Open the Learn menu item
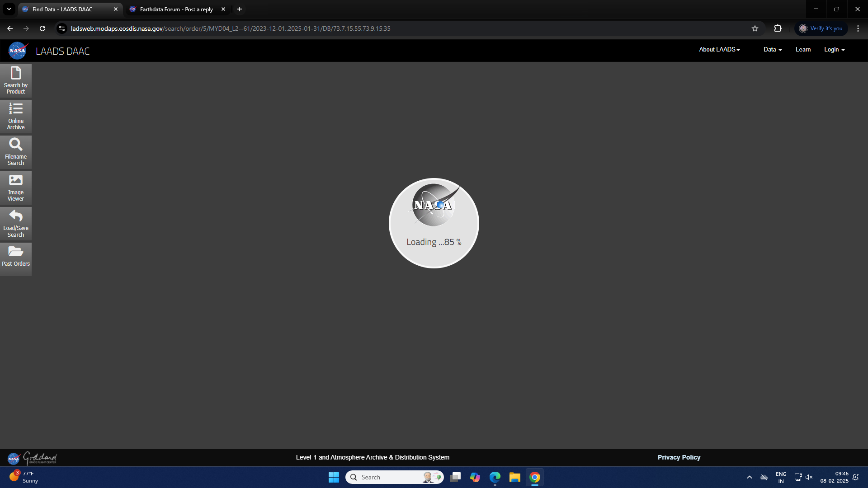 tap(803, 49)
